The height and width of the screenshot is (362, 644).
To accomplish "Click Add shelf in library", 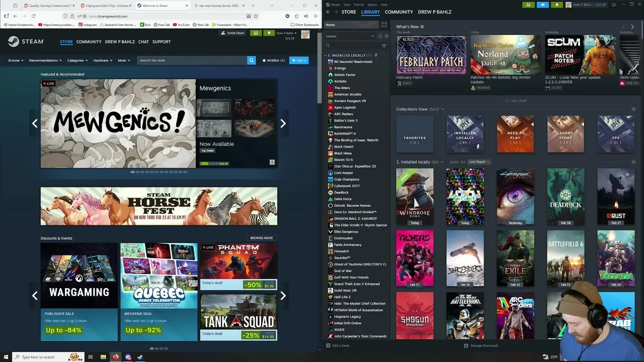I will [x=516, y=101].
